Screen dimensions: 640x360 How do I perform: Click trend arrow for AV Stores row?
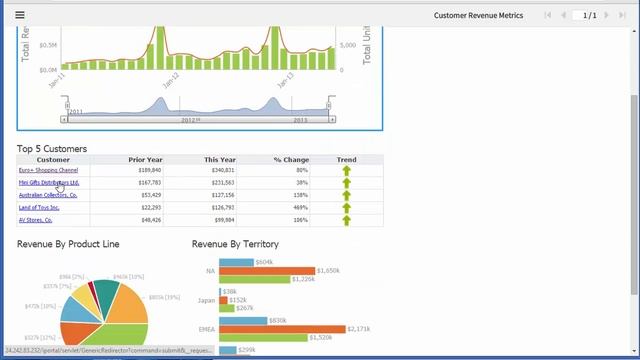click(x=347, y=220)
